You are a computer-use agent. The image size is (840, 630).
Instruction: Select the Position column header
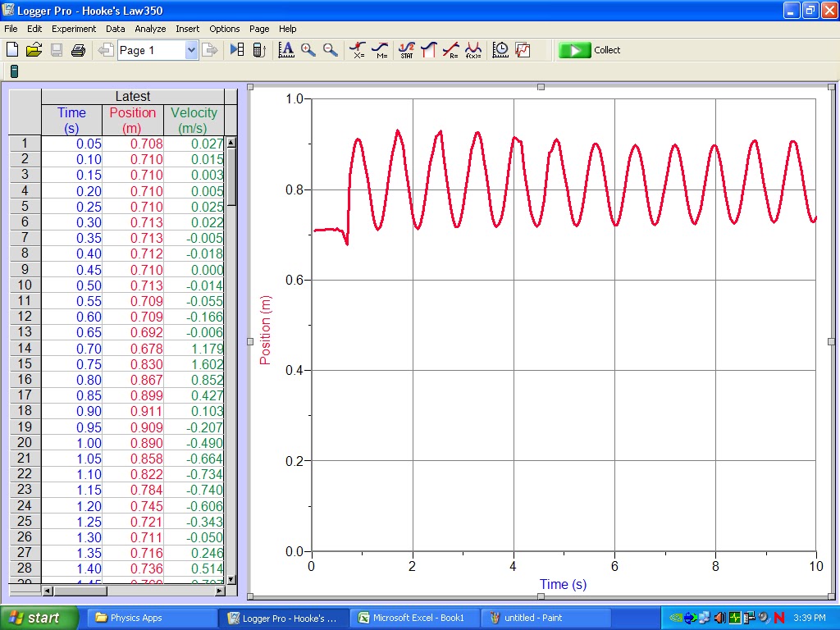[x=132, y=119]
